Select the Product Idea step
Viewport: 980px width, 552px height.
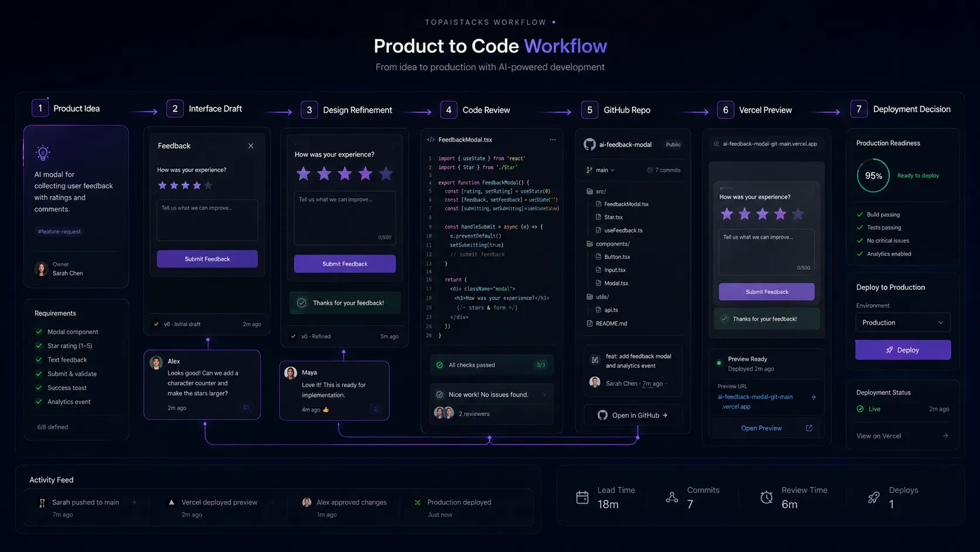(66, 109)
